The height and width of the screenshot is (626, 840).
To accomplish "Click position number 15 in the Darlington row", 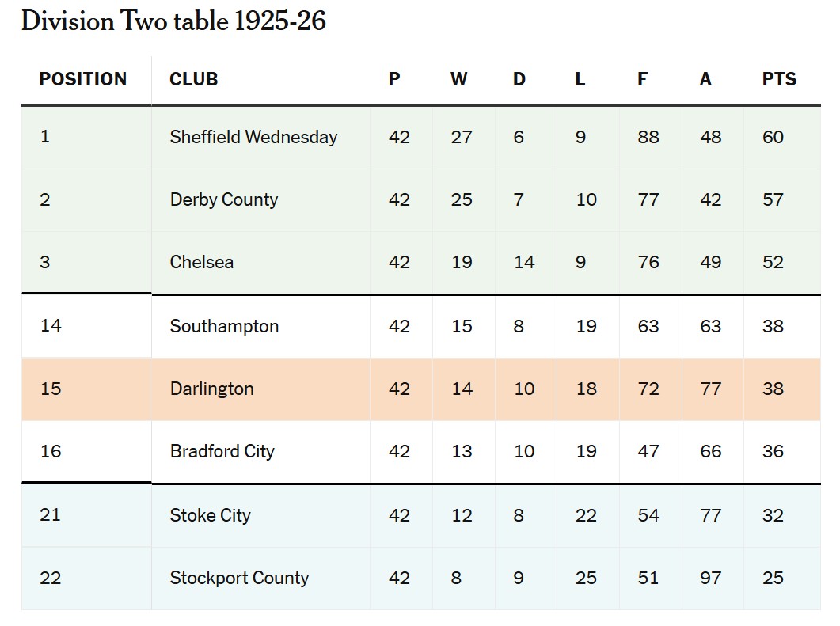I will [50, 389].
